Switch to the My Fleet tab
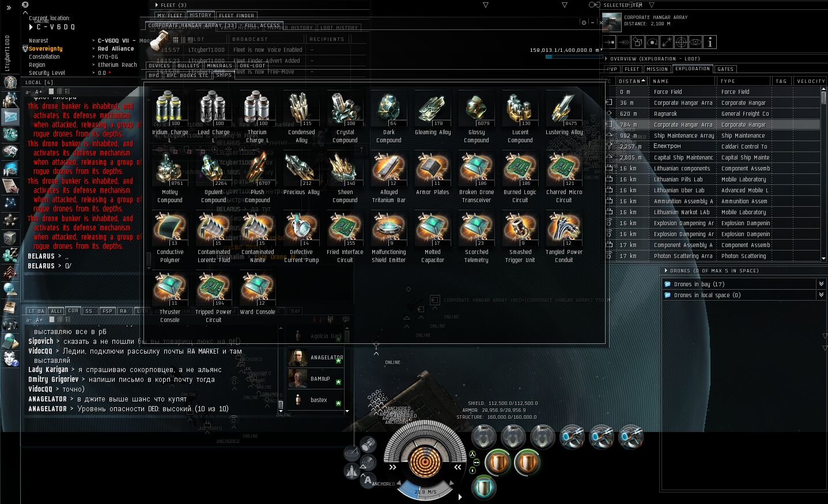This screenshot has height=504, width=828. tap(169, 16)
